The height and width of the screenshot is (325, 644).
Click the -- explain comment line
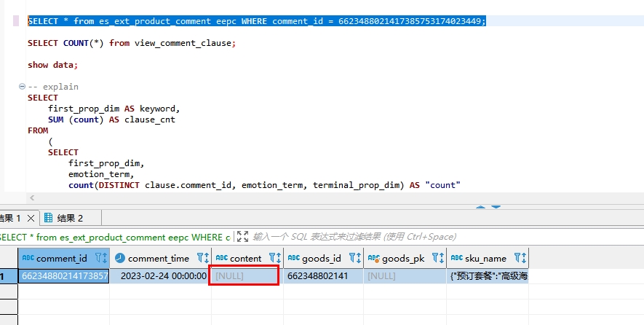point(53,87)
